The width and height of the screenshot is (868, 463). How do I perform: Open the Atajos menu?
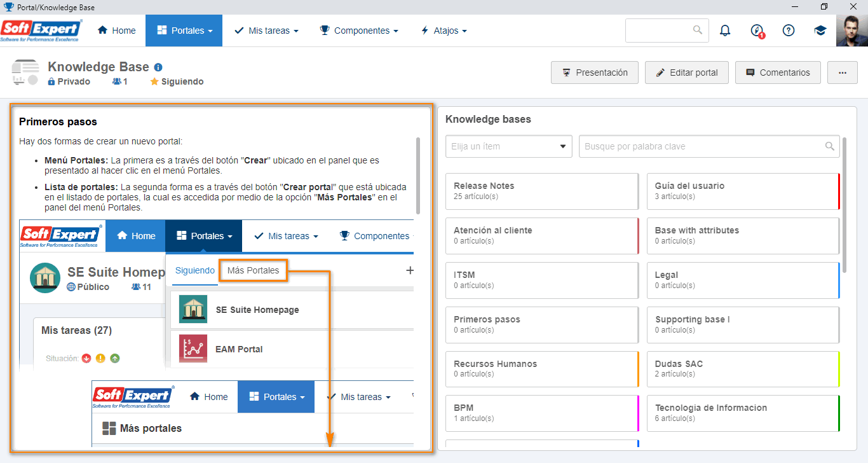point(444,31)
